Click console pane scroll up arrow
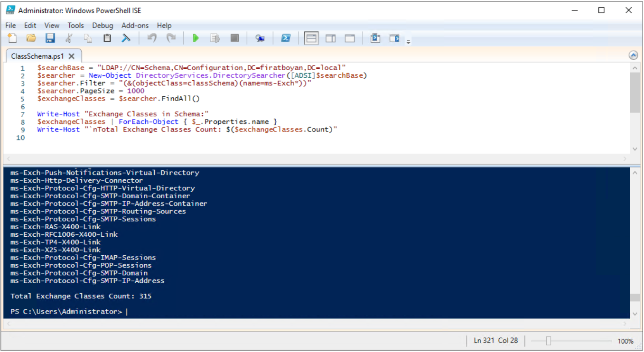 pyautogui.click(x=635, y=173)
